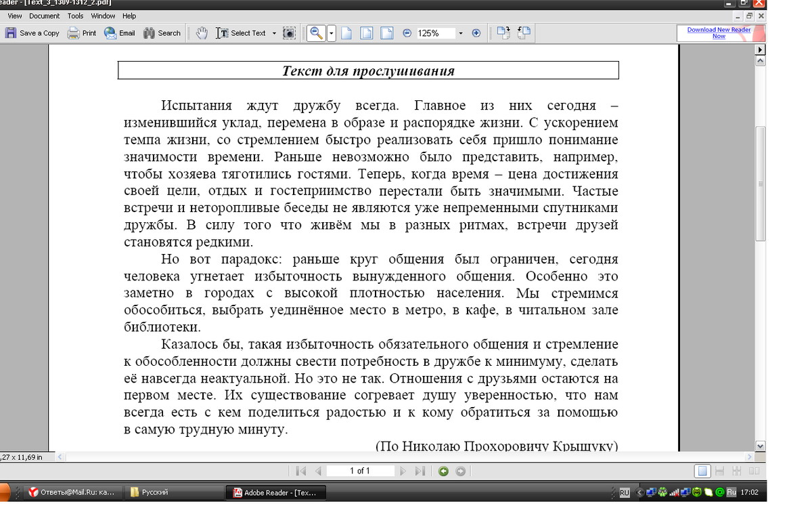The image size is (812, 508).
Task: Click the network signal tray icon
Action: coord(673,492)
